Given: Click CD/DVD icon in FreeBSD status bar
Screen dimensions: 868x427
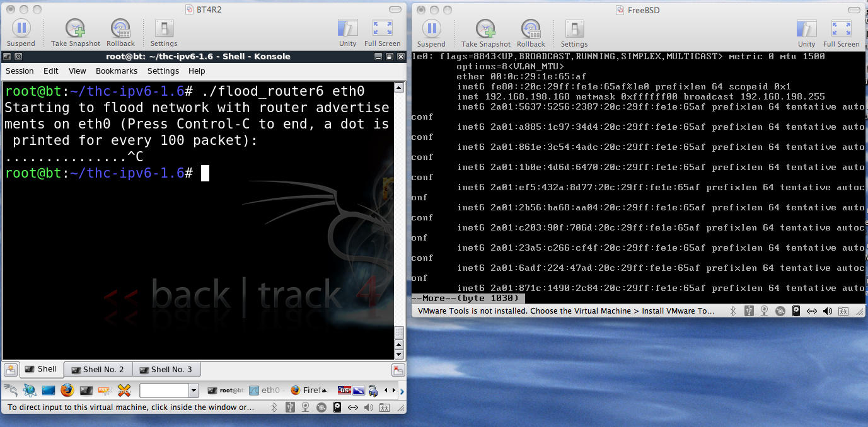Looking at the screenshot, I should point(780,310).
